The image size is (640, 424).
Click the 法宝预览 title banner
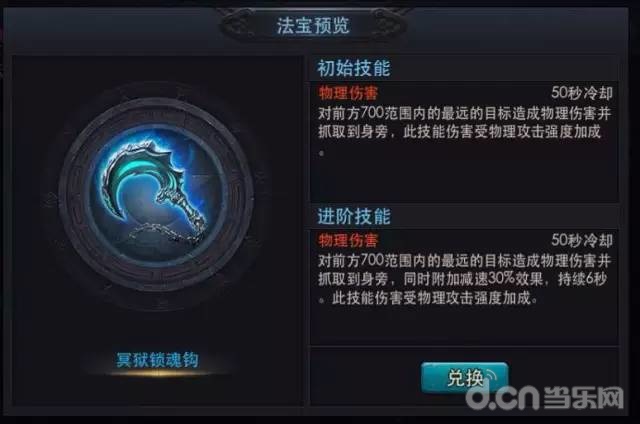[x=313, y=25]
